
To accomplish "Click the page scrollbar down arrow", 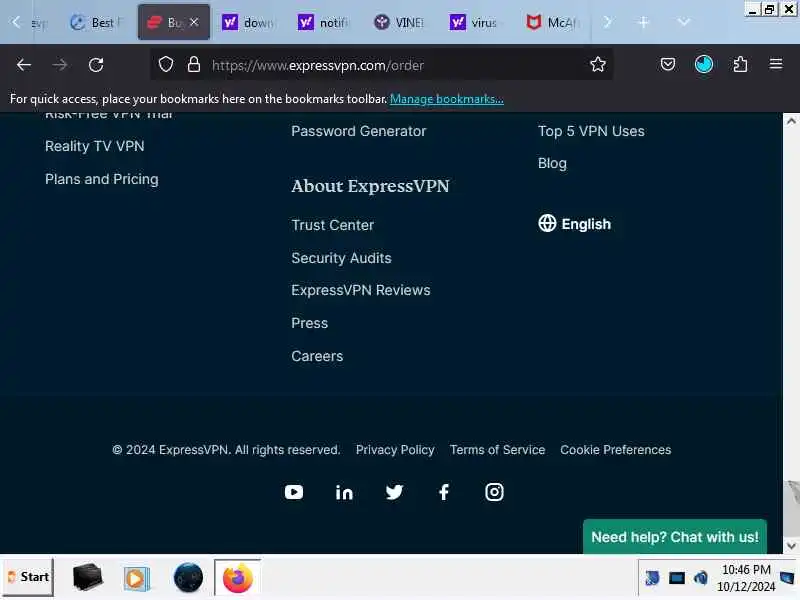I will pos(791,545).
